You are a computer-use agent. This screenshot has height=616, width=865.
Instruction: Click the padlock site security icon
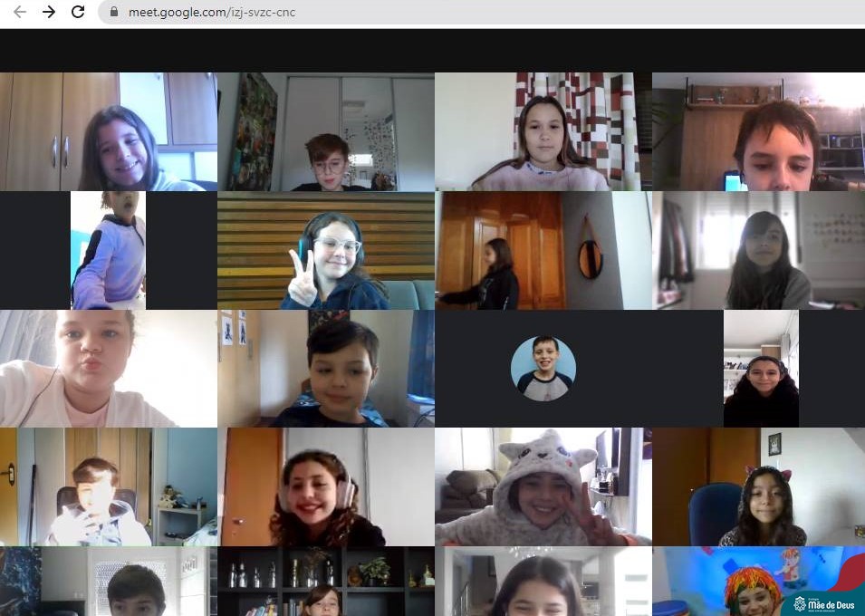tap(113, 13)
